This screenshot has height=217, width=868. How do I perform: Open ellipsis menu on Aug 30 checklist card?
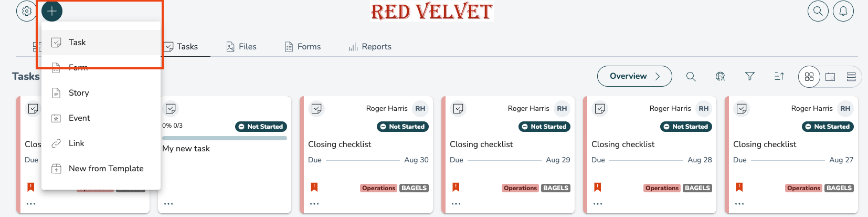[x=314, y=204]
